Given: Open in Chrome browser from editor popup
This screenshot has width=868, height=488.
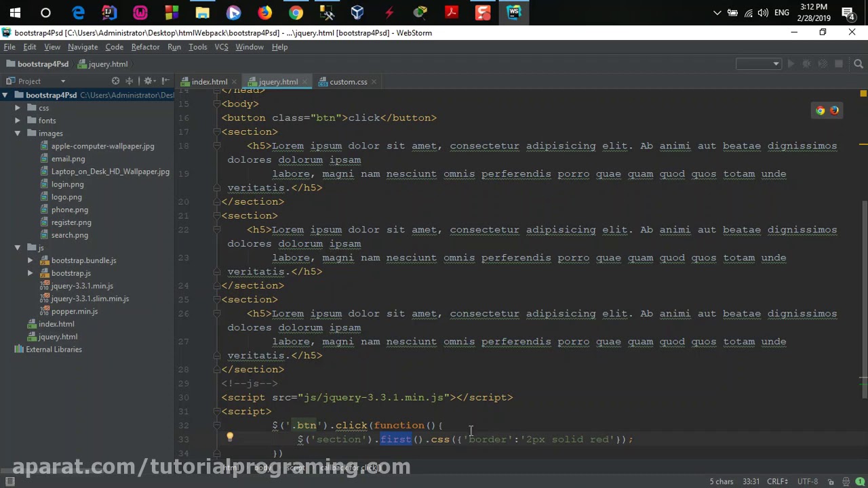Looking at the screenshot, I should click(821, 110).
